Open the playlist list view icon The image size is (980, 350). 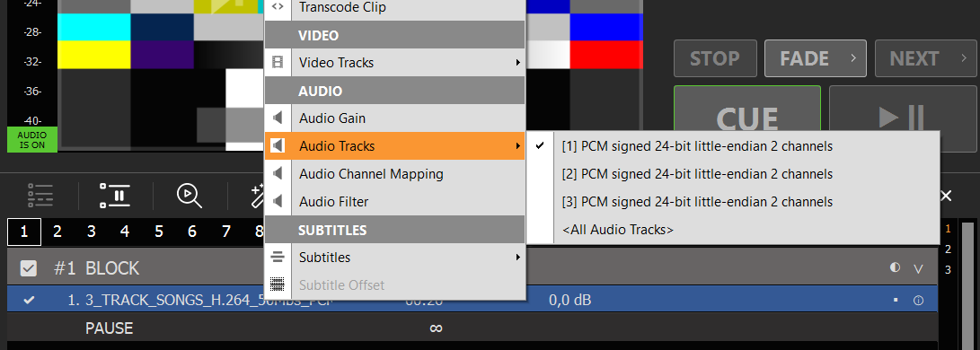click(x=40, y=196)
